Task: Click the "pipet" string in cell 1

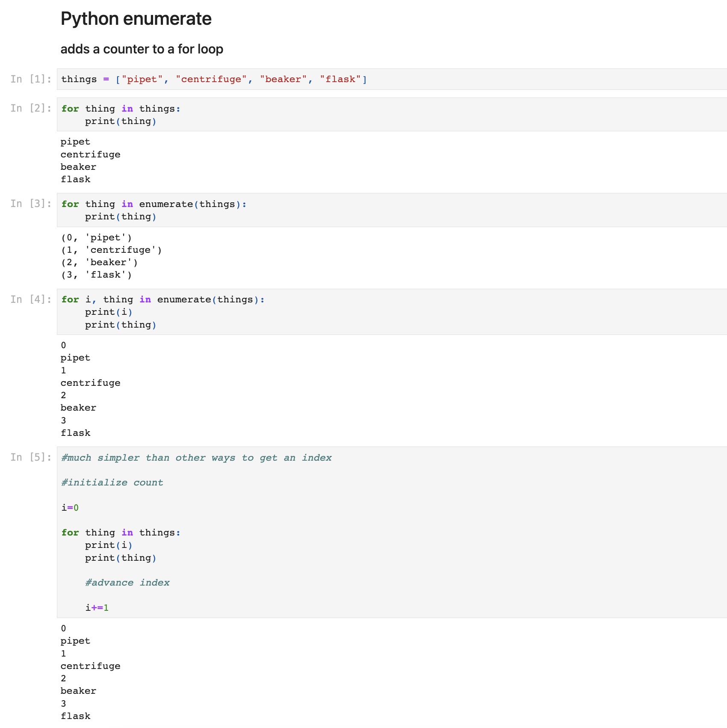Action: click(142, 80)
